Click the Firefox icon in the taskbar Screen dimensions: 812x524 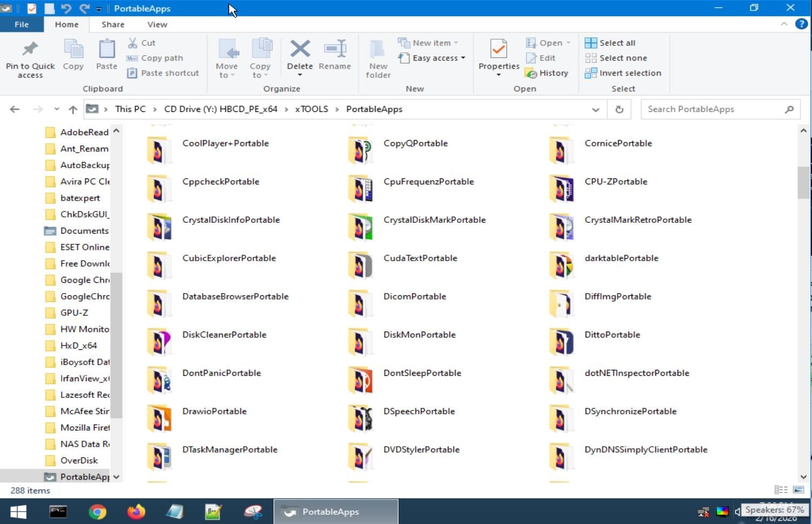[x=136, y=512]
